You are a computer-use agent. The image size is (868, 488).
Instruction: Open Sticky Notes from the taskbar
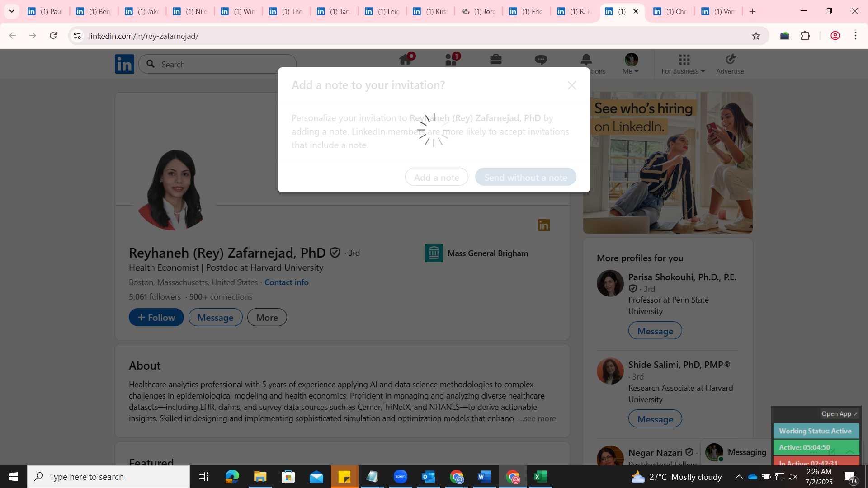[x=344, y=477]
